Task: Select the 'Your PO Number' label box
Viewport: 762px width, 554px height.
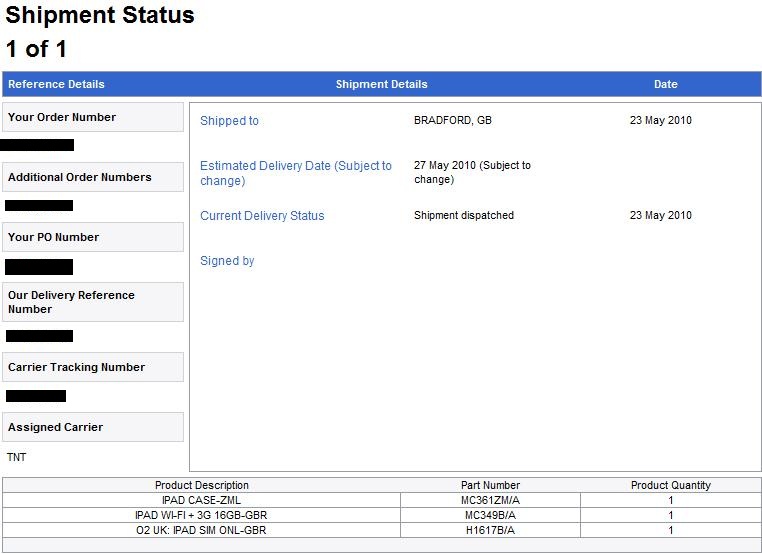Action: [54, 237]
